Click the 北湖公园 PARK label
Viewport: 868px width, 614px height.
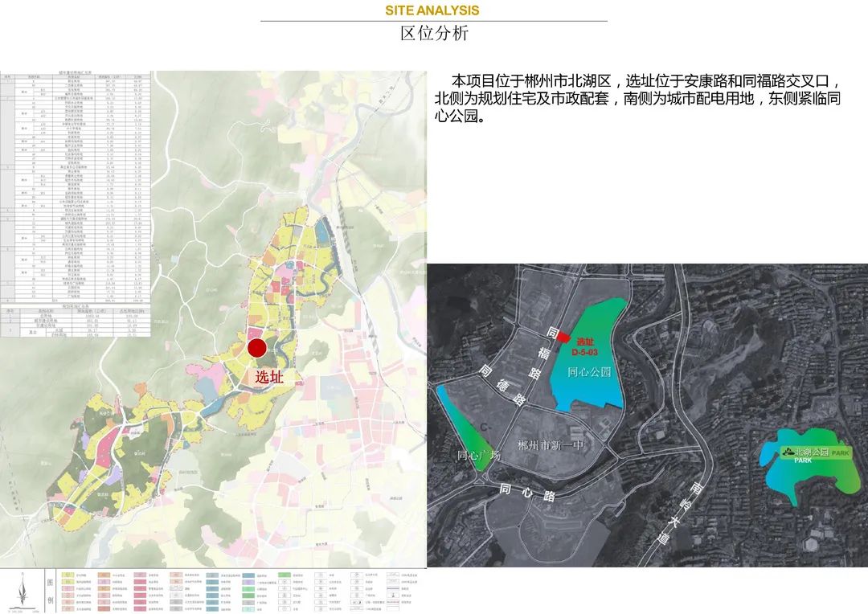[x=815, y=454]
